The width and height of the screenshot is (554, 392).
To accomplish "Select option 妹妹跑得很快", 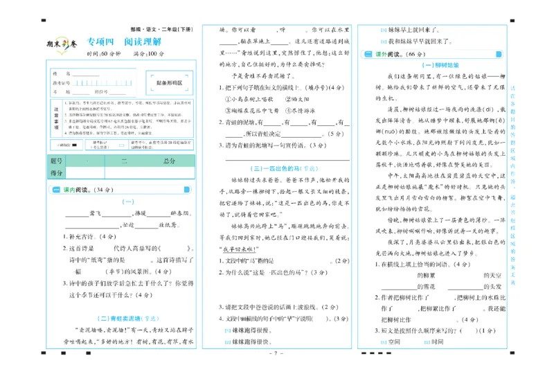I will 249,342.
